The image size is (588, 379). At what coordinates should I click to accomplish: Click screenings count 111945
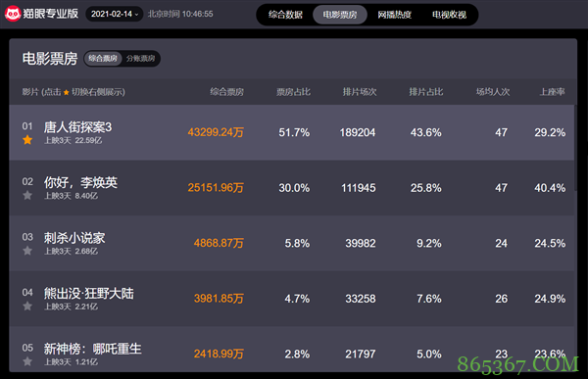tap(358, 188)
